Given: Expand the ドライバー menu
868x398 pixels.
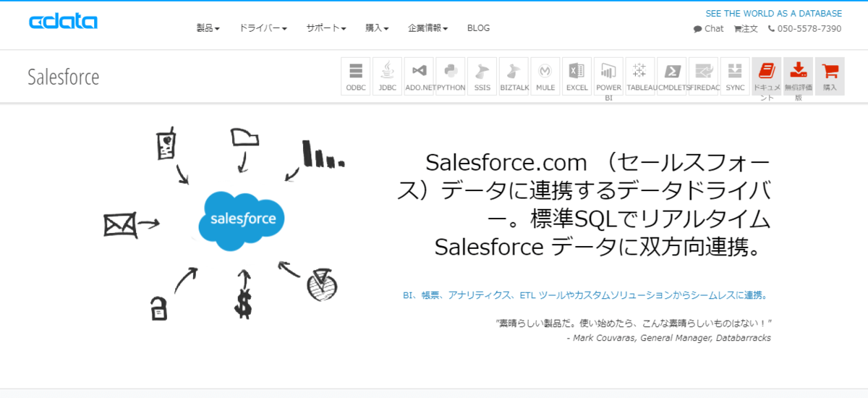Looking at the screenshot, I should (263, 28).
